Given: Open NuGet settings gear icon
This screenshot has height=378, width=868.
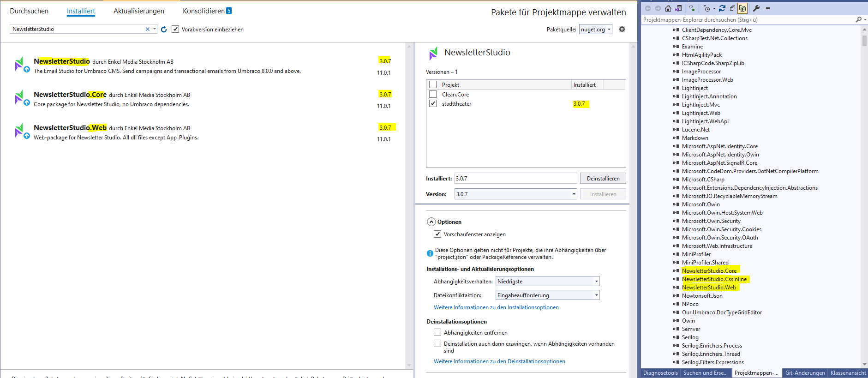Looking at the screenshot, I should [622, 29].
